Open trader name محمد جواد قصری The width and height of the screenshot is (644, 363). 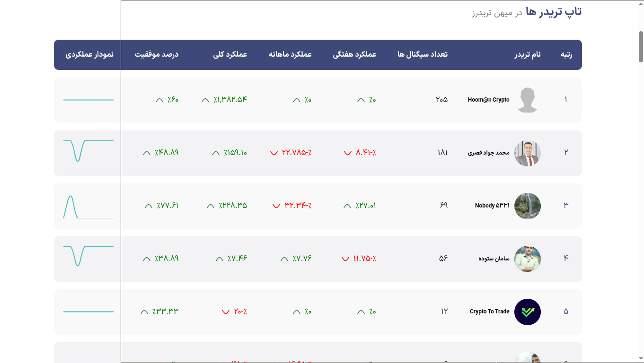click(489, 153)
